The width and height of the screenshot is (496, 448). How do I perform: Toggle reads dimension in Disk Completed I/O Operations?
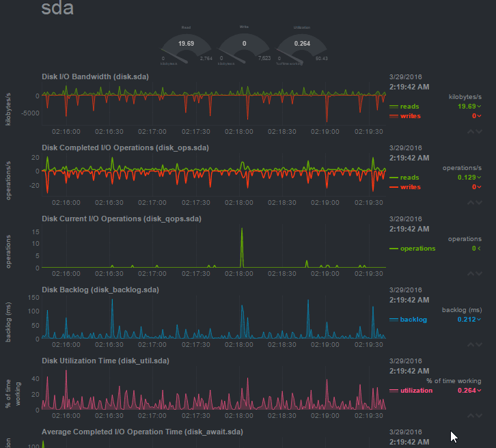click(409, 178)
